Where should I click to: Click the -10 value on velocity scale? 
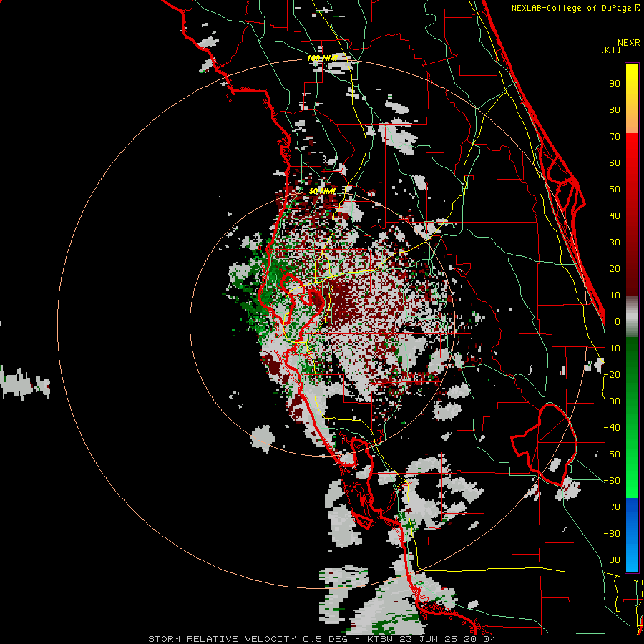[x=612, y=348]
